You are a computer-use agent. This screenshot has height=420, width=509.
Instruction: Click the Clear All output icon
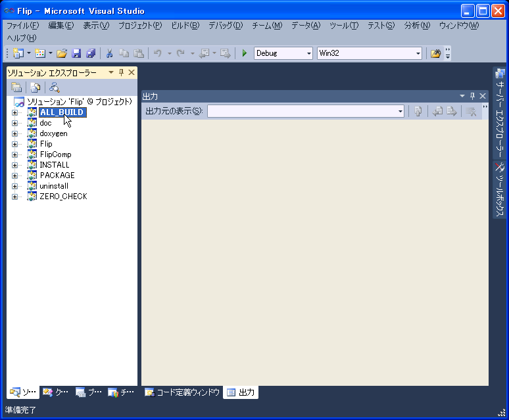[x=471, y=112]
